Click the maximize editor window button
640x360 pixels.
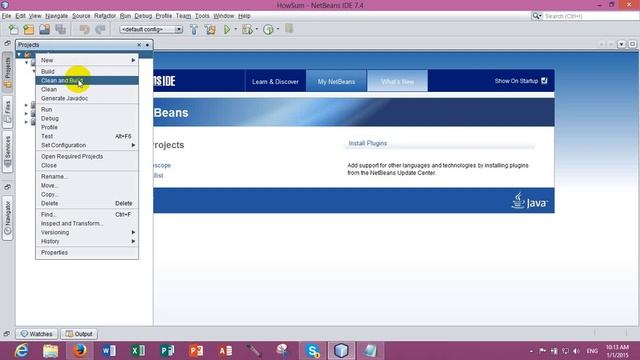point(632,44)
